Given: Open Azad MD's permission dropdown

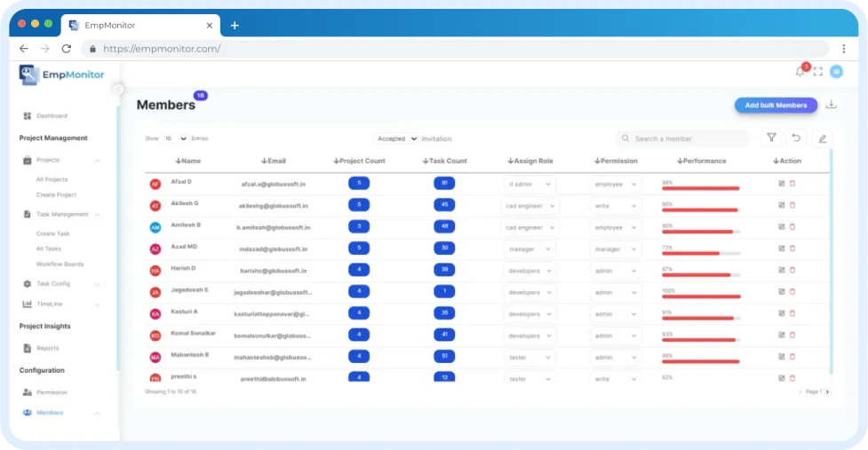Looking at the screenshot, I should tap(616, 249).
